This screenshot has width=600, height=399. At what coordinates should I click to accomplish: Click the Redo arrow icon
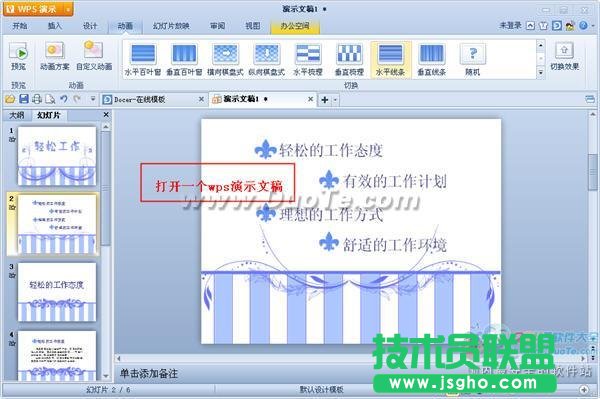pyautogui.click(x=77, y=99)
